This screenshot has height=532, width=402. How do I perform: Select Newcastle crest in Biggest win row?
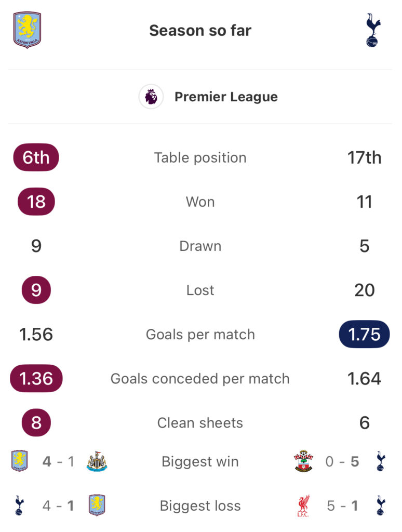(97, 461)
